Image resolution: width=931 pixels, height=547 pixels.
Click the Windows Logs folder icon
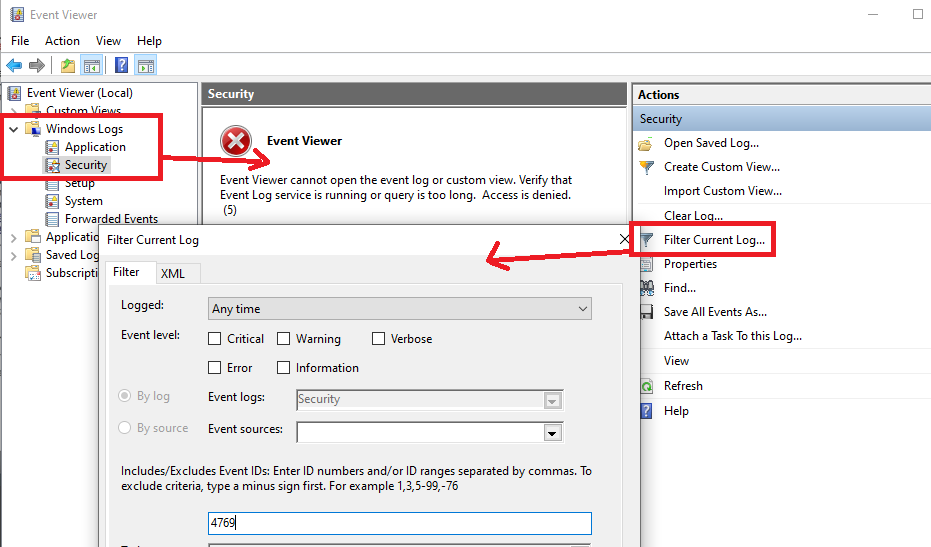33,128
